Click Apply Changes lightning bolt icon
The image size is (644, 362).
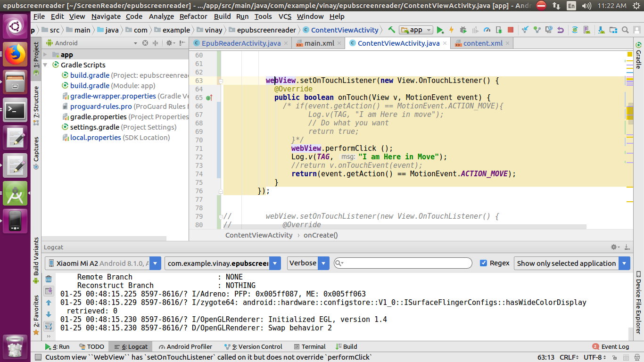[451, 30]
